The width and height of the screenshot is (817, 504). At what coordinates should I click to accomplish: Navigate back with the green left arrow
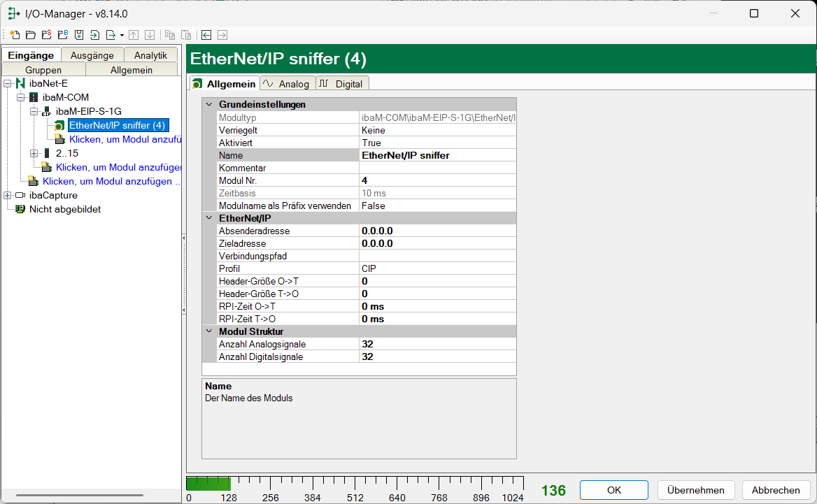pos(206,35)
